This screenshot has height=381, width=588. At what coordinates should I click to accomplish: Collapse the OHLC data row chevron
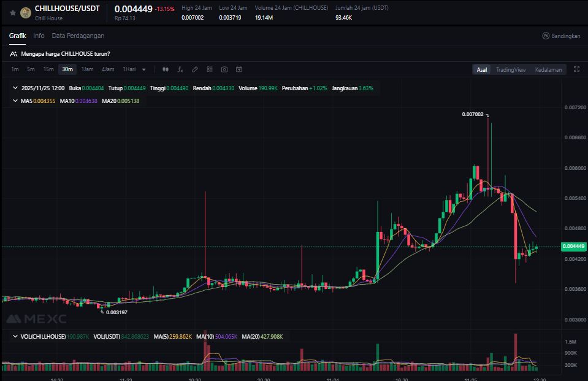[15, 88]
